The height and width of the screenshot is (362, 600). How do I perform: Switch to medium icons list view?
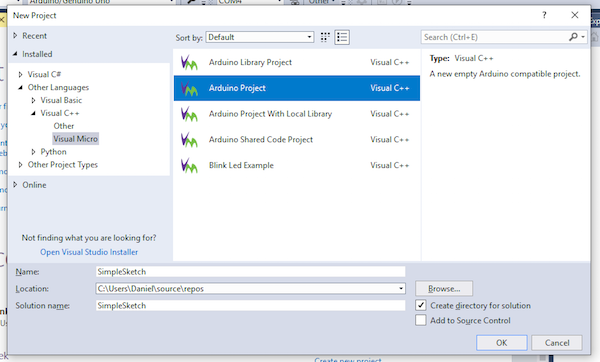pos(342,37)
